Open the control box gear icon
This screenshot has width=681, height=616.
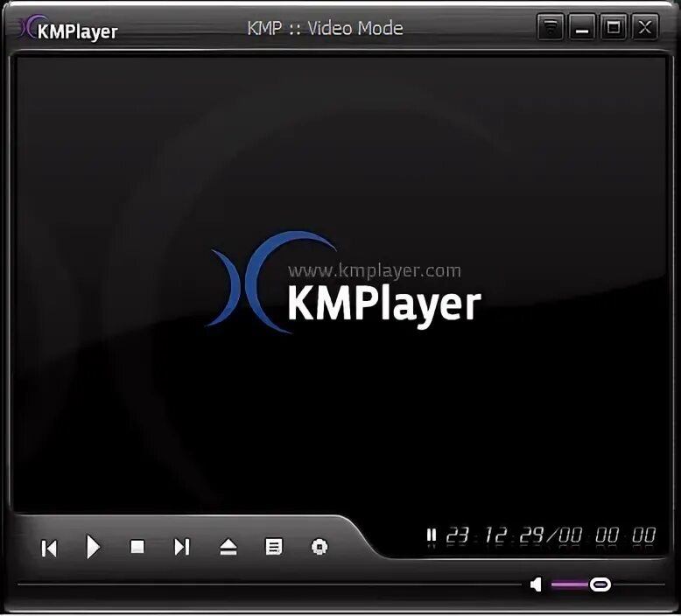click(319, 547)
